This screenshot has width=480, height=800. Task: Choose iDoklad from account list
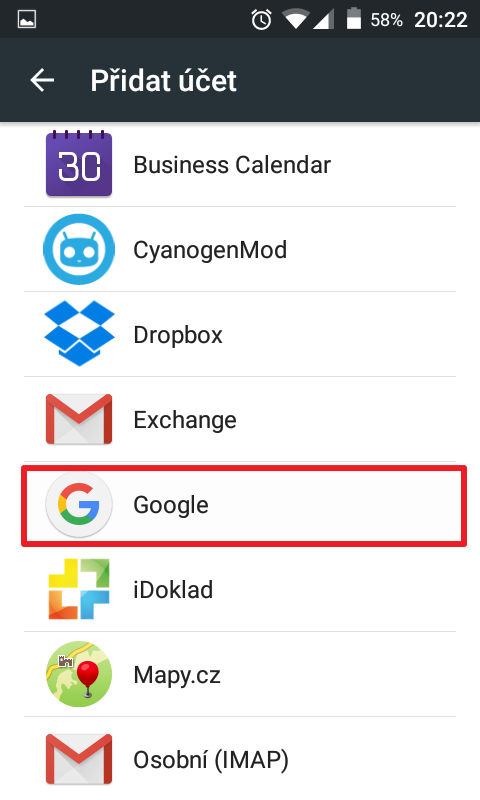coord(240,589)
